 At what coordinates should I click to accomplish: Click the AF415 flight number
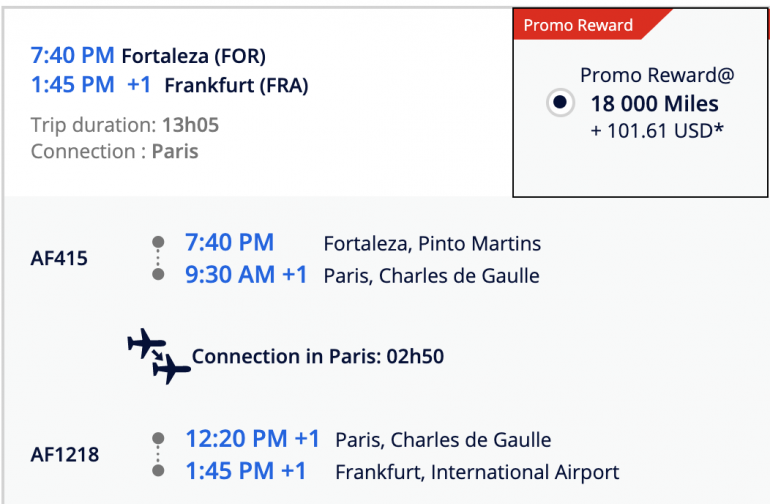59,258
